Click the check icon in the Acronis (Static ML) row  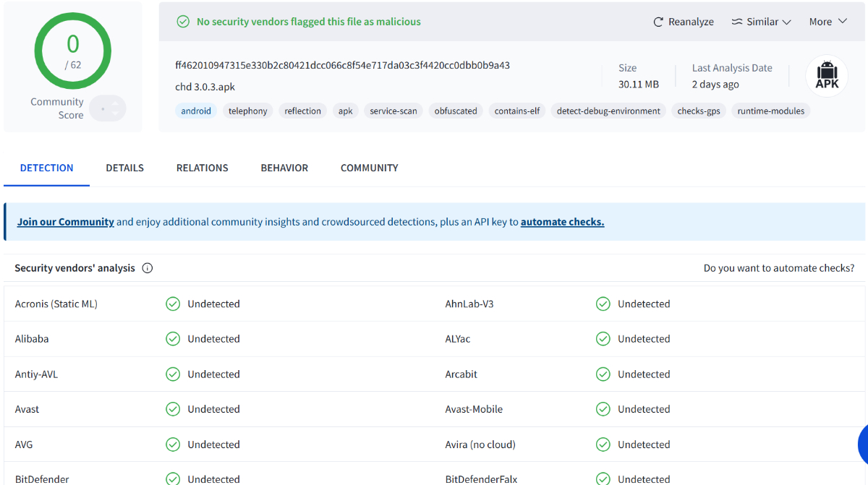point(173,304)
